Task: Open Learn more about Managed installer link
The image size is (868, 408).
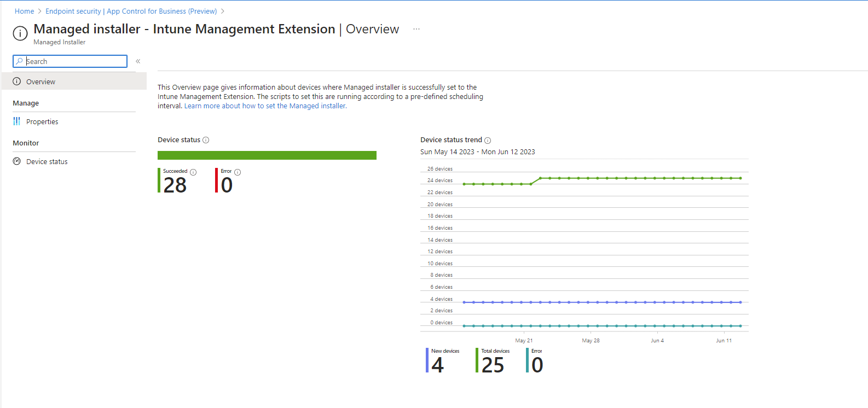Action: coord(265,106)
